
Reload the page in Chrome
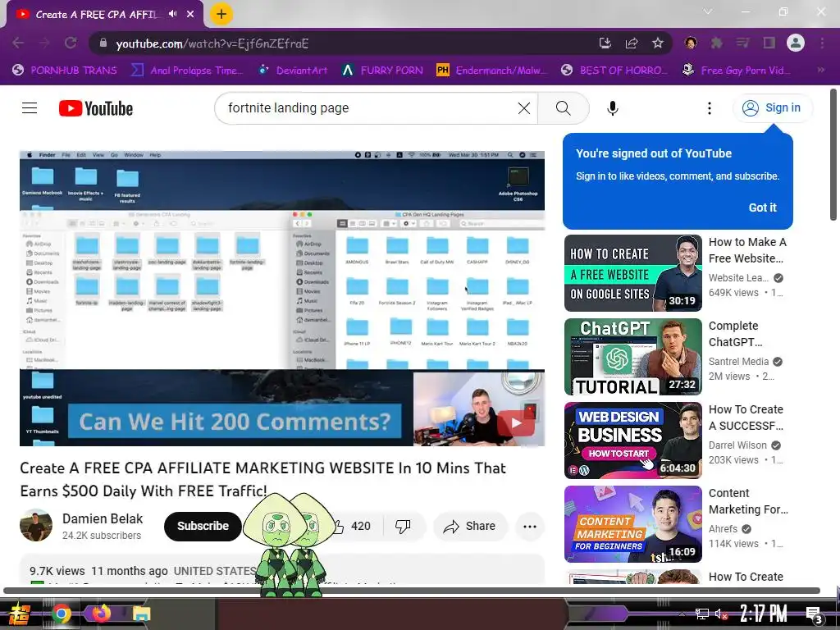[71, 43]
